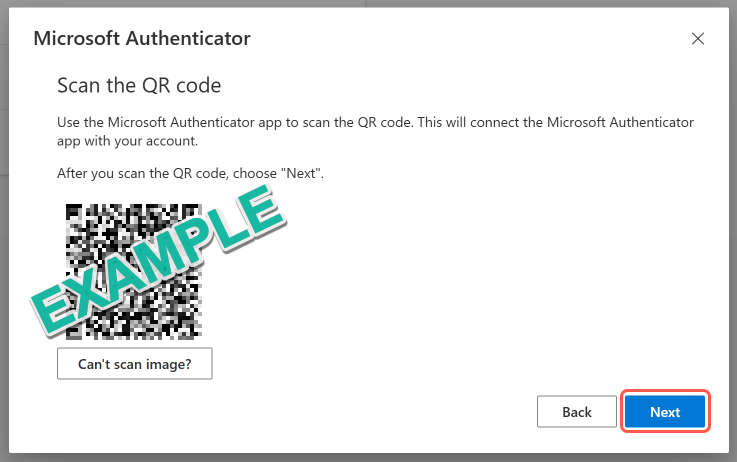Click the "After you scan the QR code" instruction
Screen dimensions: 737x462
pos(190,173)
